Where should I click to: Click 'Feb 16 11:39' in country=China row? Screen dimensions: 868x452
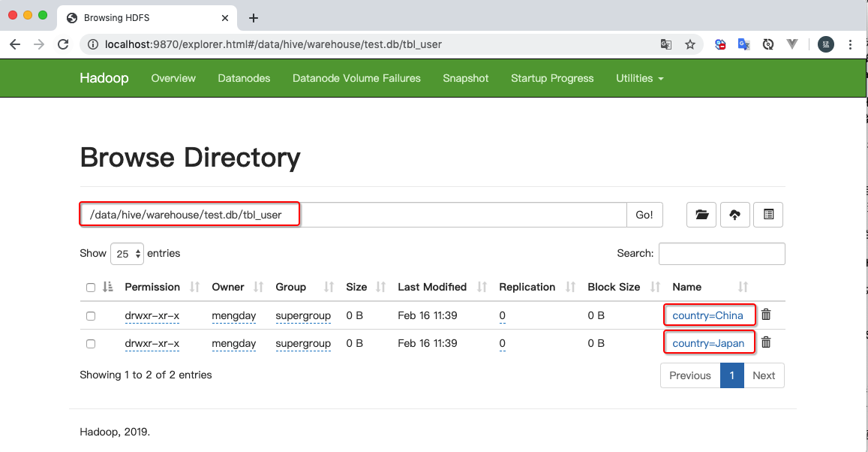pos(428,315)
